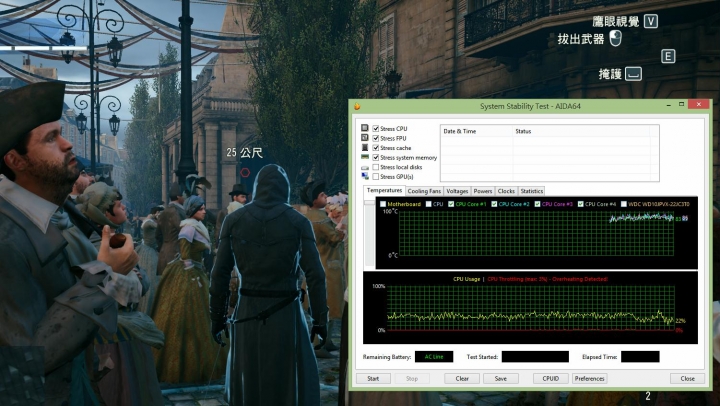The height and width of the screenshot is (406, 720).
Task: Toggle CPU Core #3 temperature line
Action: [537, 204]
